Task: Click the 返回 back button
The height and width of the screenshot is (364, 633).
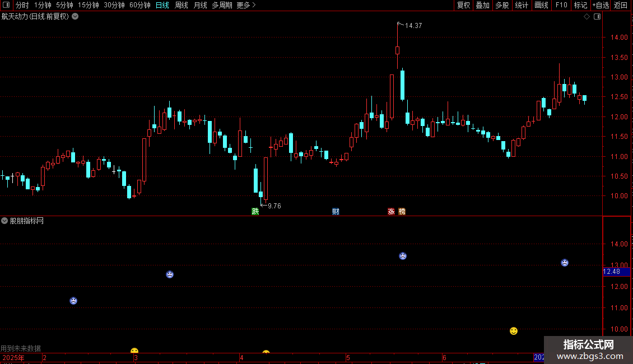Action: [621, 5]
